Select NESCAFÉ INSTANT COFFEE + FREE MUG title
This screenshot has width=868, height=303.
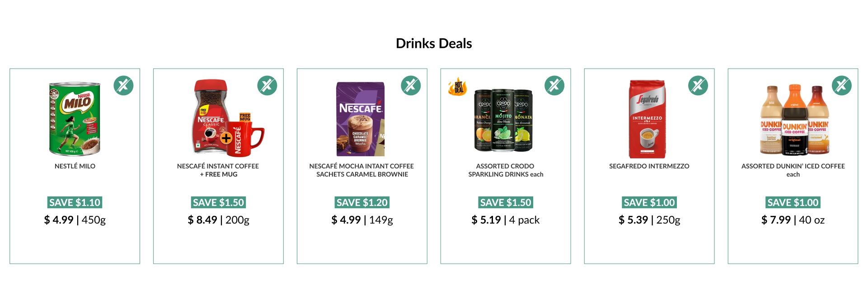218,170
